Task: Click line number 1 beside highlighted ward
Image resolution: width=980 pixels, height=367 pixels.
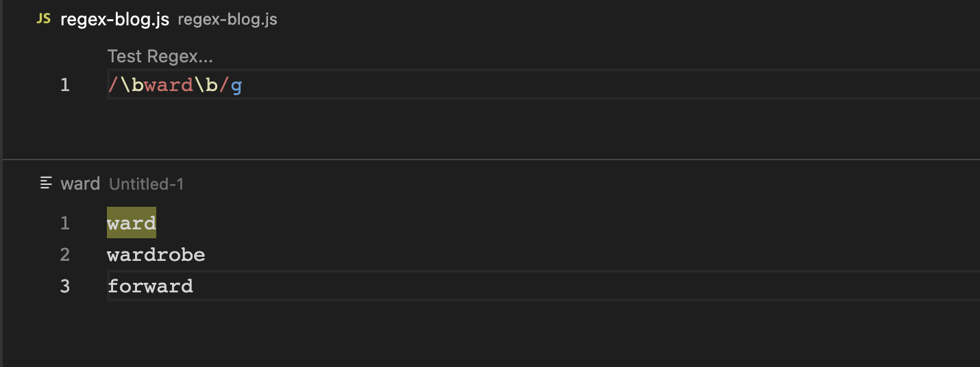Action: click(x=65, y=223)
